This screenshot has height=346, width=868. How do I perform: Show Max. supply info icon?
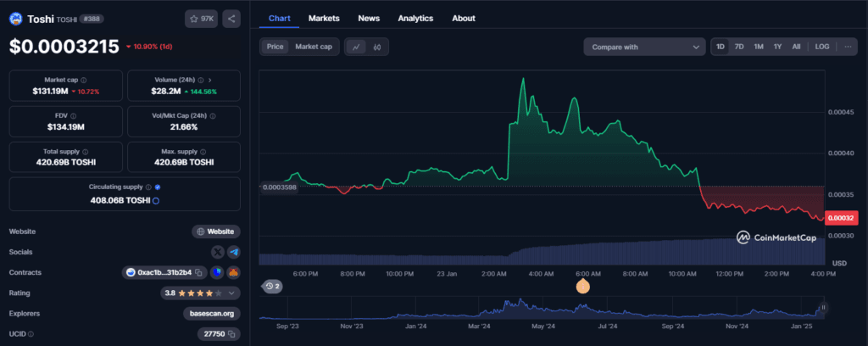(x=203, y=152)
